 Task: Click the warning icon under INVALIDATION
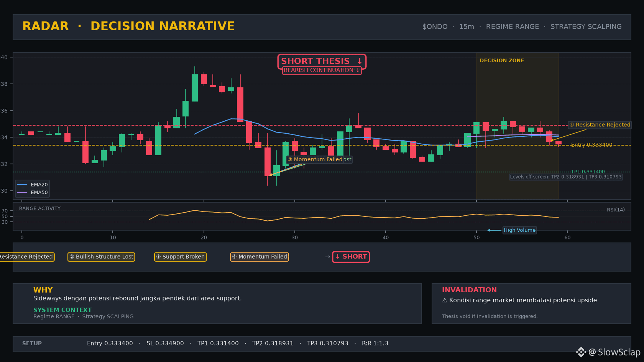coord(445,300)
